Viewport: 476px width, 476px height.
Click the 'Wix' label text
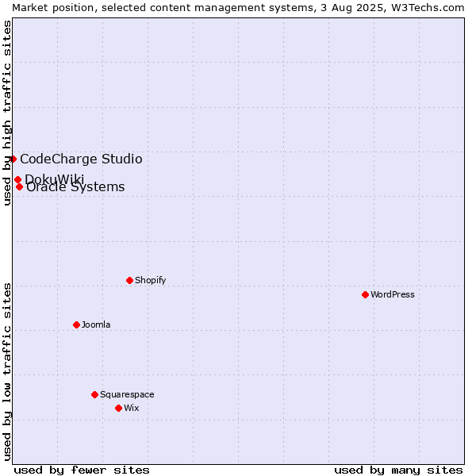pyautogui.click(x=132, y=408)
